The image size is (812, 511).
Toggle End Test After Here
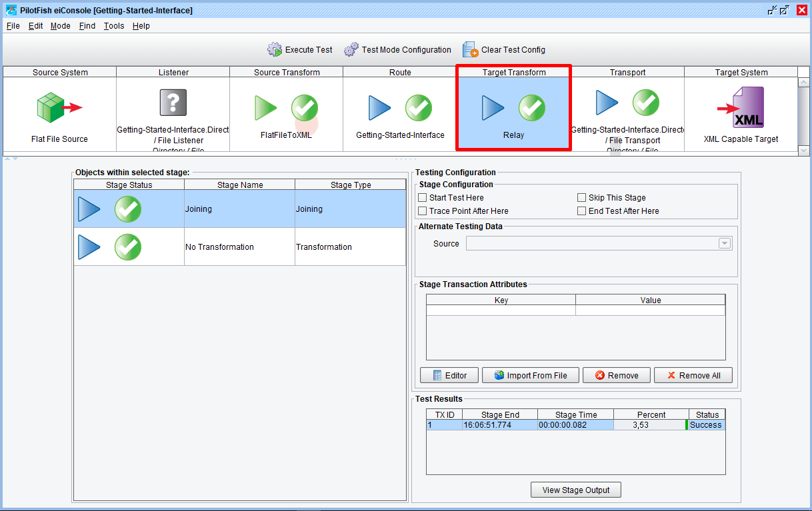point(582,211)
